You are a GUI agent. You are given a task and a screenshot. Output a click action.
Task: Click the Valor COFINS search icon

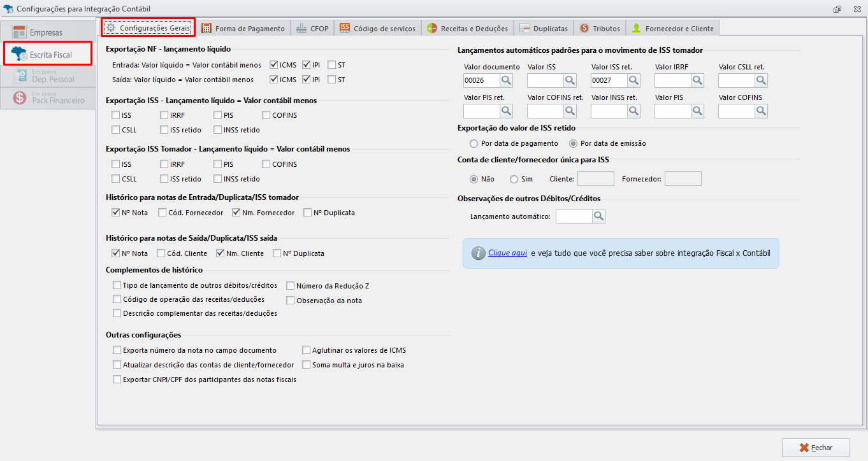(761, 111)
